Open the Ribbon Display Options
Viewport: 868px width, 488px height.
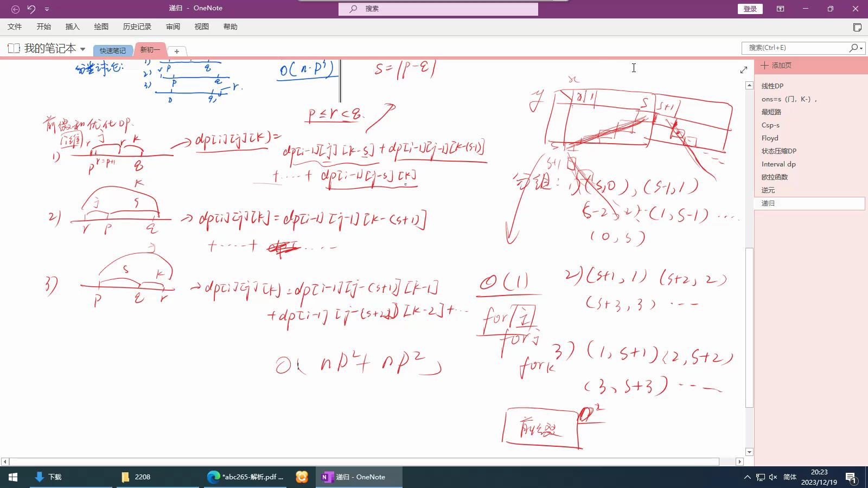780,9
